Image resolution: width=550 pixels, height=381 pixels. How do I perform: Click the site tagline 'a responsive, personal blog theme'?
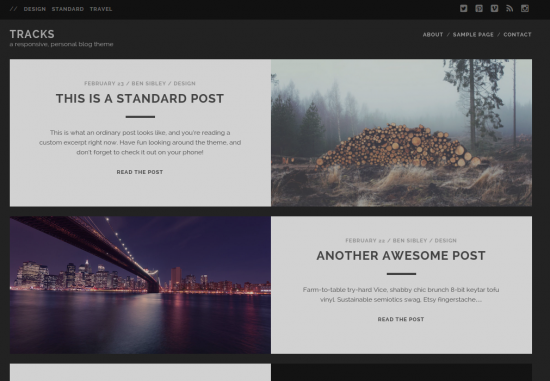coord(61,44)
